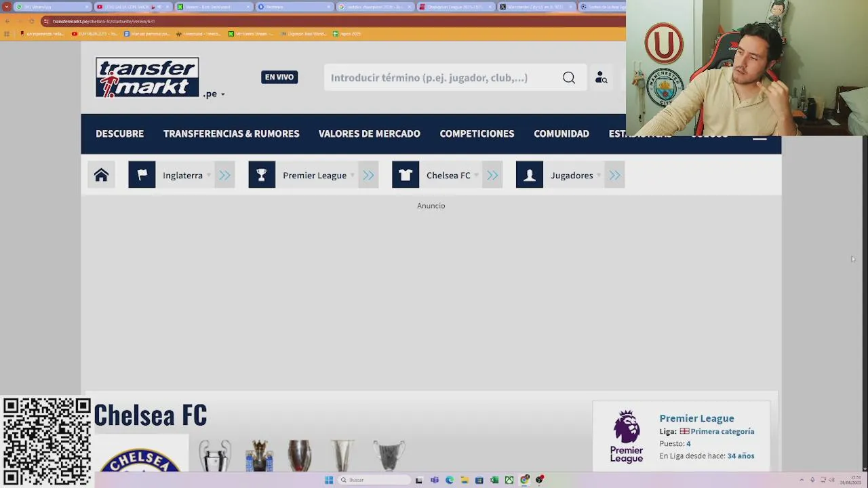The width and height of the screenshot is (868, 488).
Task: Click the double chevron after Inglaterra
Action: tap(224, 175)
